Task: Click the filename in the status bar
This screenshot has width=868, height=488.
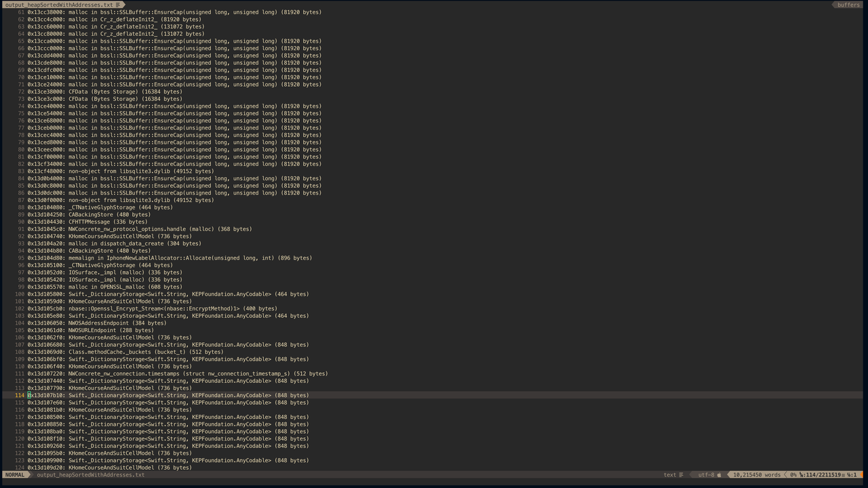Action: pos(90,475)
